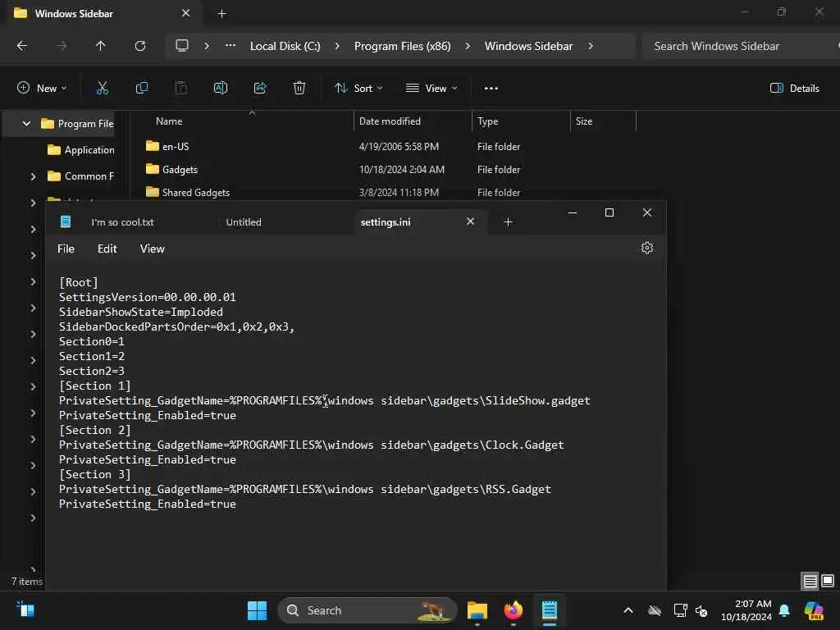
Task: Click the Cut scissors icon in Explorer toolbar
Action: [102, 89]
